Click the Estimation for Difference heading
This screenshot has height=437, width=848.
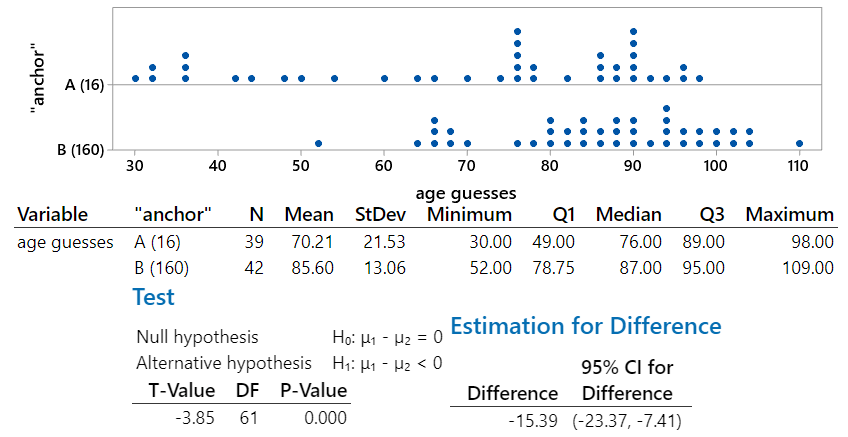pyautogui.click(x=586, y=325)
